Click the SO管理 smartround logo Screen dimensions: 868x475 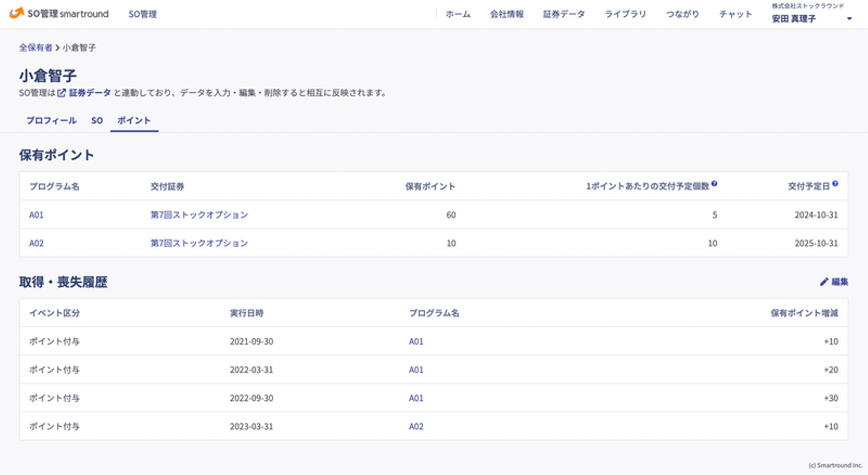pos(59,13)
